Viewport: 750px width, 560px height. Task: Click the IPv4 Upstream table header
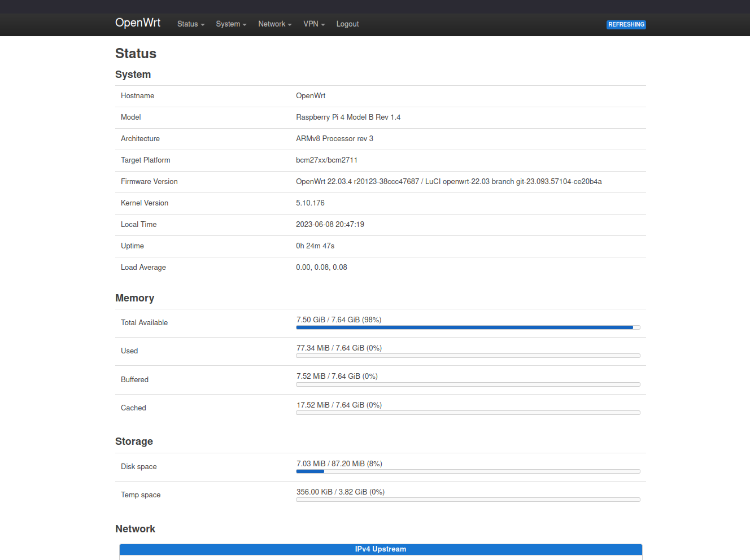380,549
